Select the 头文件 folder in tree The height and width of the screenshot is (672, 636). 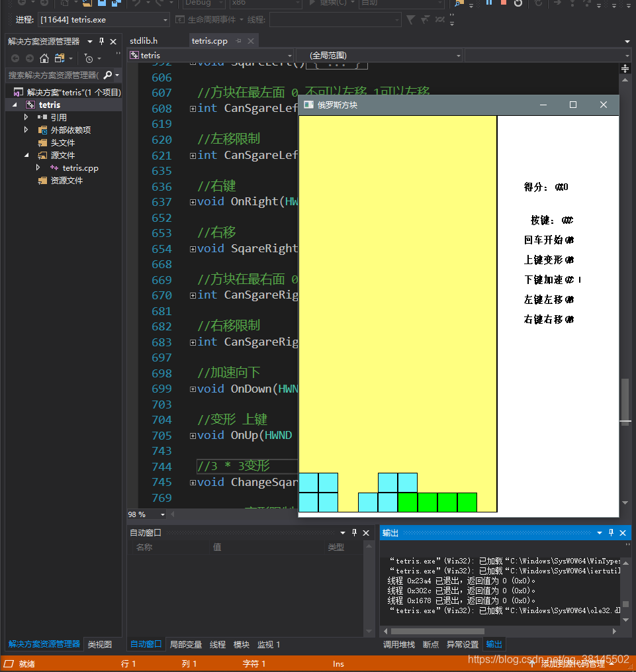(63, 143)
